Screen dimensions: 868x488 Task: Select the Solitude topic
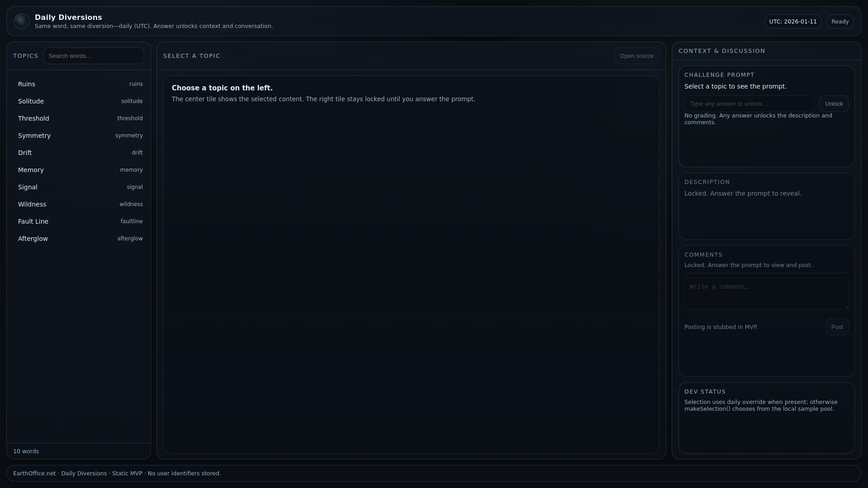pos(79,101)
